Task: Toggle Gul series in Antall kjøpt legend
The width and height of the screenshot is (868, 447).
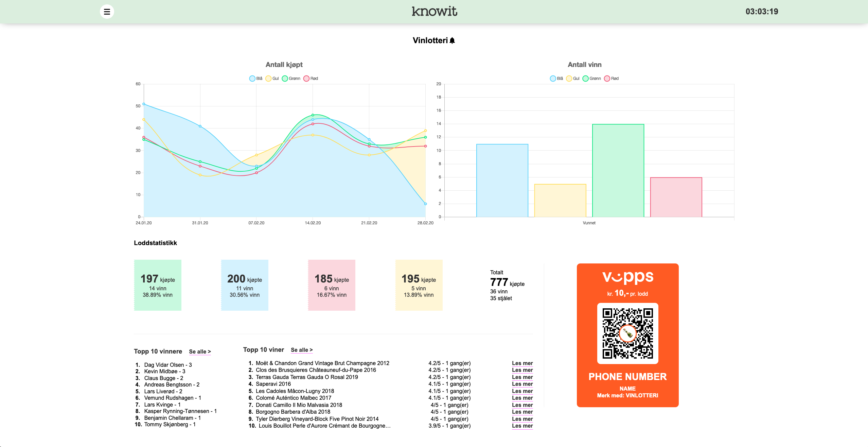Action: coord(272,79)
